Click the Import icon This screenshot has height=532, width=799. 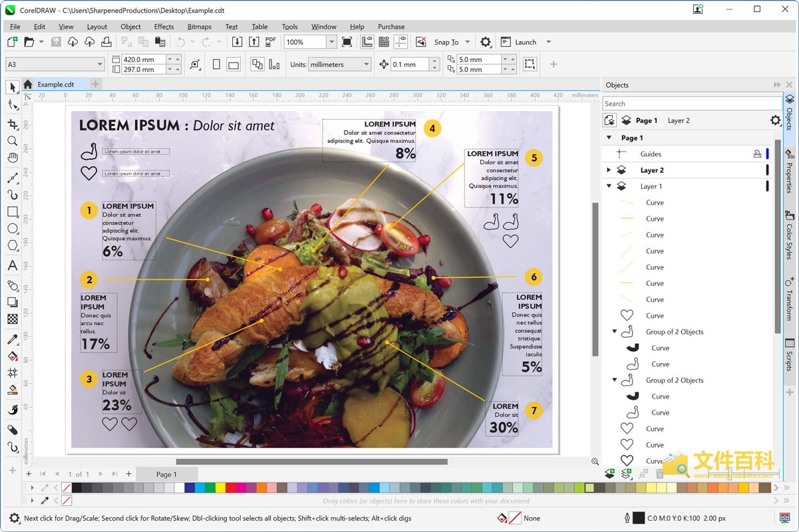click(x=237, y=42)
